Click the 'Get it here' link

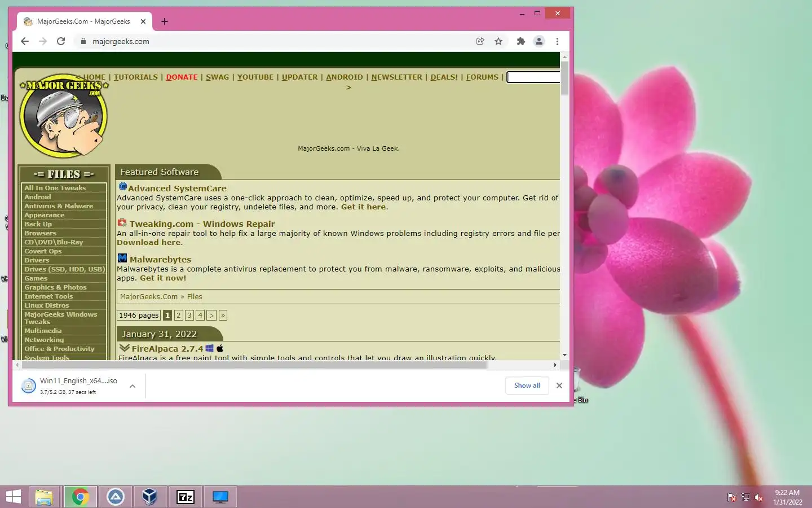tap(364, 207)
